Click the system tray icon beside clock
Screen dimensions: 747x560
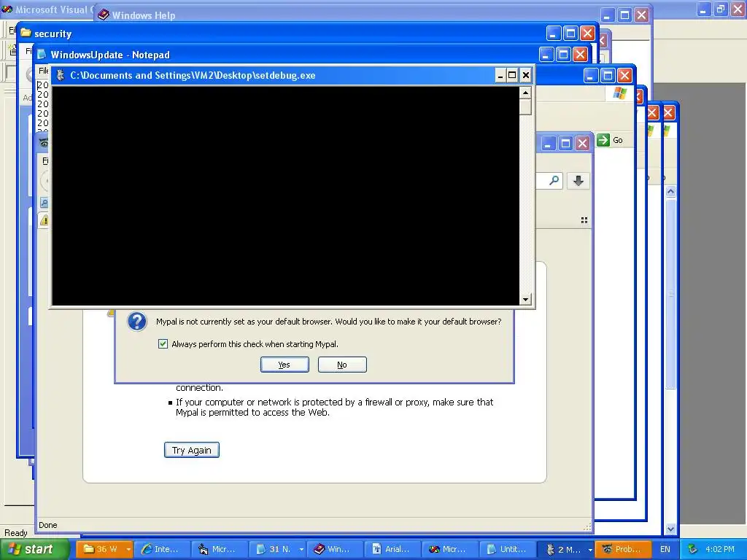(693, 549)
